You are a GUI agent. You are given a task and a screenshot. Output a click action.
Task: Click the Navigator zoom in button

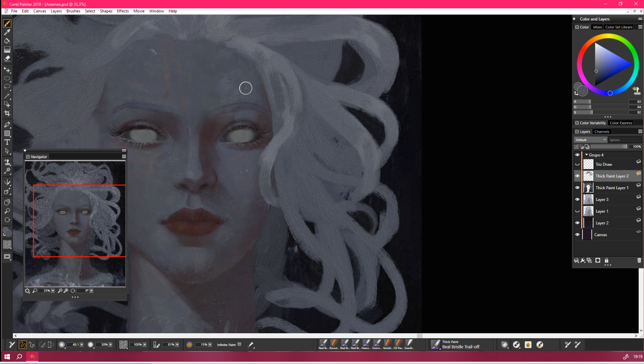[x=66, y=291]
